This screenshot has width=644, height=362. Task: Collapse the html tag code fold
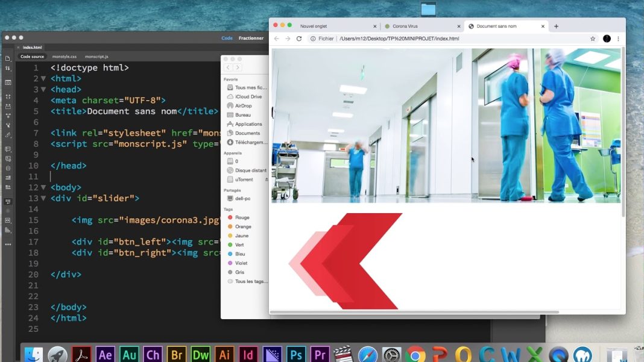(x=43, y=78)
